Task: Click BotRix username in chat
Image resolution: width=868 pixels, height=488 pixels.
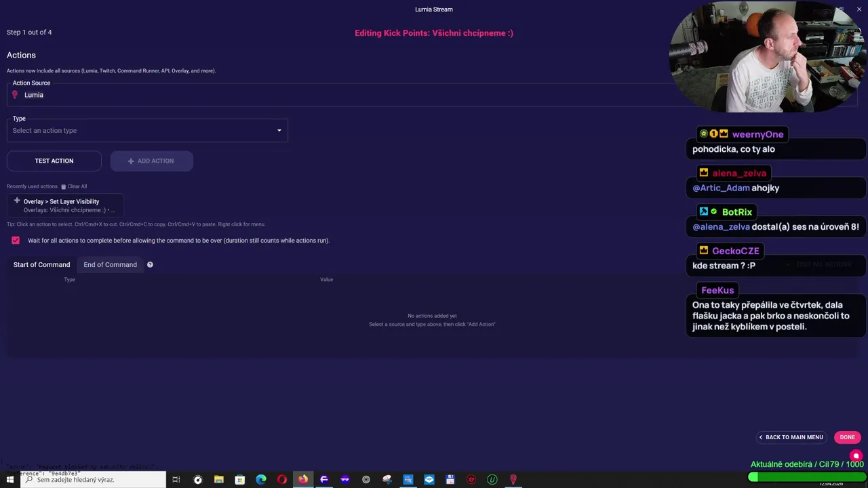Action: 737,211
